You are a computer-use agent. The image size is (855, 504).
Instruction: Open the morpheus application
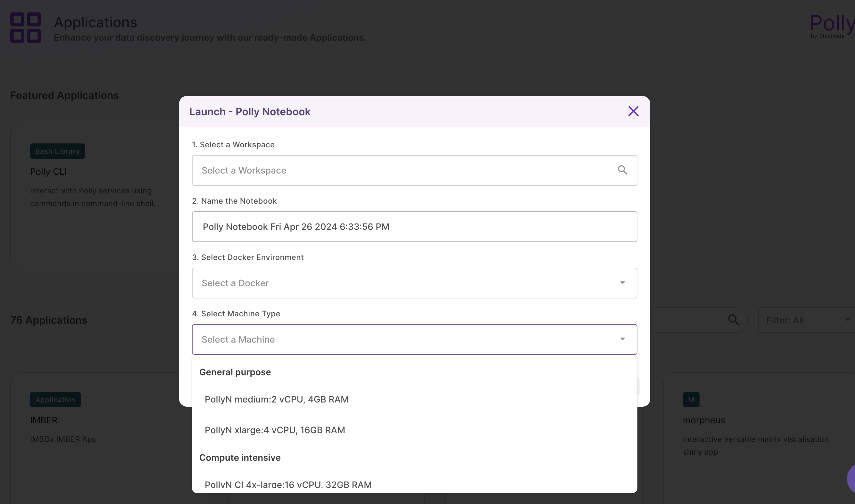[704, 420]
